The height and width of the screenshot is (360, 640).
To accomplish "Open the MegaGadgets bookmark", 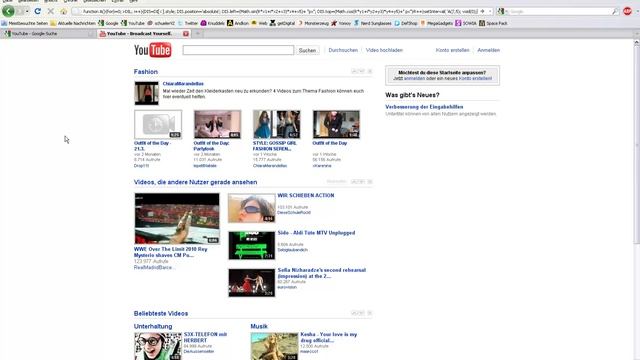I will click(x=436, y=23).
